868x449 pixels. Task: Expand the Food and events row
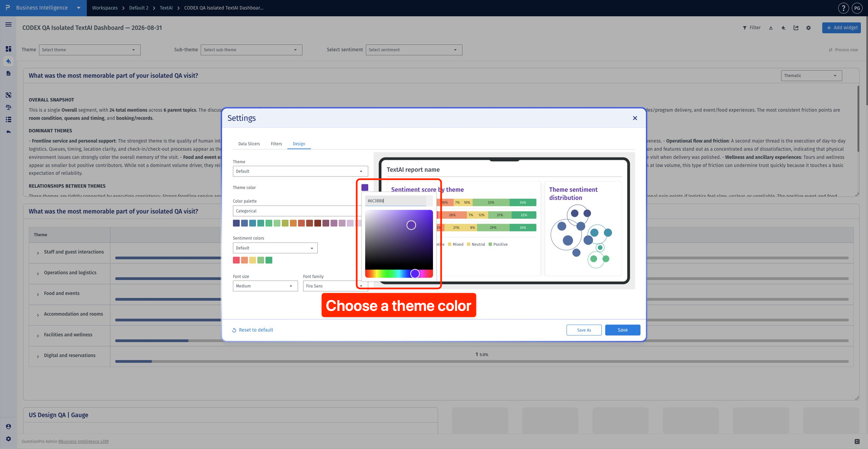coord(38,294)
